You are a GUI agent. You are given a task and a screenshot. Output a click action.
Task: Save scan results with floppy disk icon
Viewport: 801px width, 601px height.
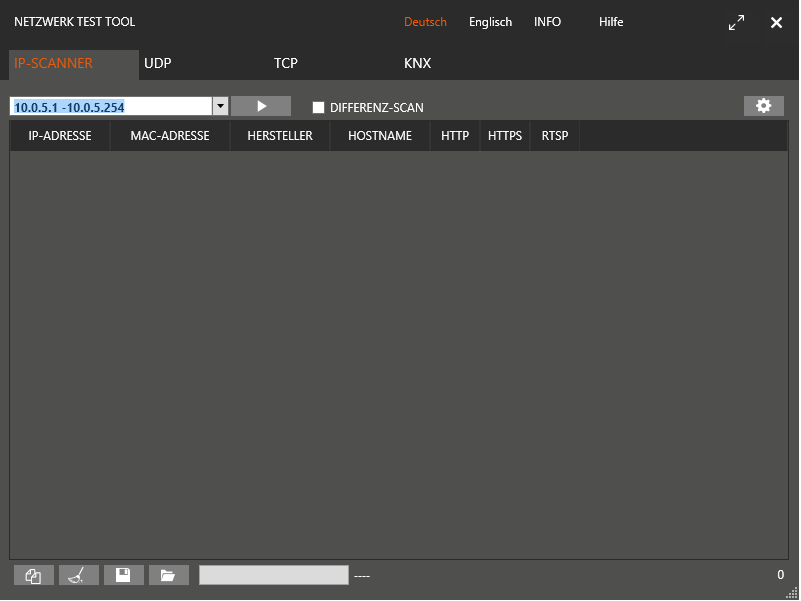click(124, 575)
